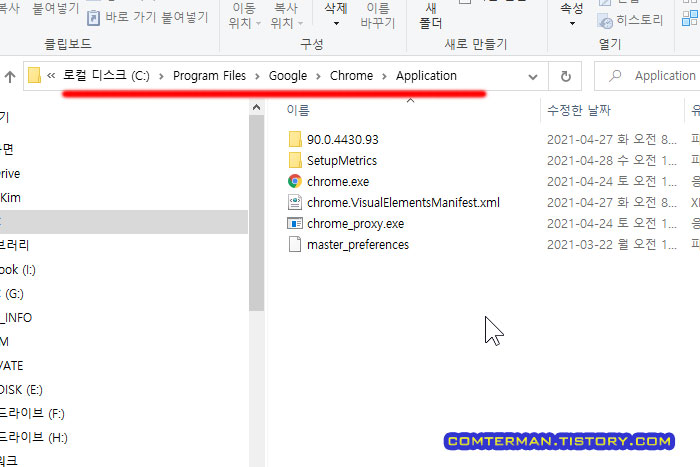700x467 pixels.
Task: Go to Program Files breadcrumb
Action: pos(209,75)
